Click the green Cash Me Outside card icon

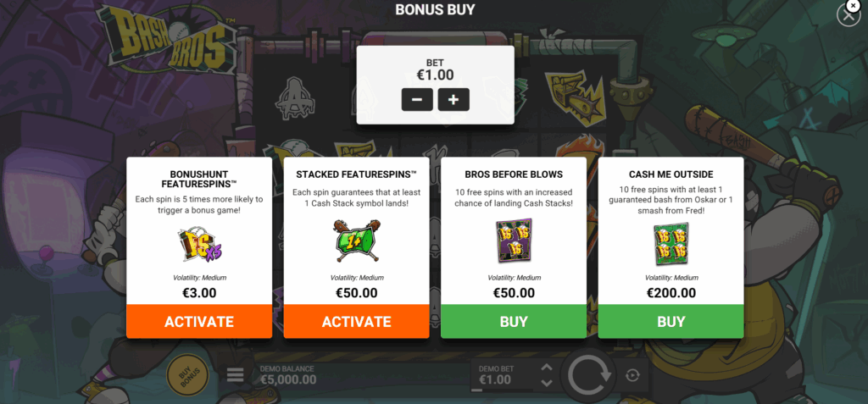[671, 244]
